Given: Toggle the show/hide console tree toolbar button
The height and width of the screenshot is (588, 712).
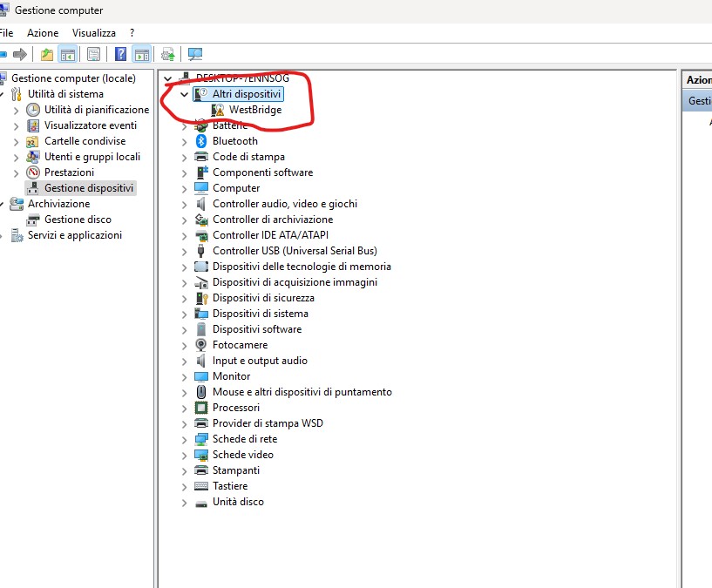Looking at the screenshot, I should pos(68,54).
